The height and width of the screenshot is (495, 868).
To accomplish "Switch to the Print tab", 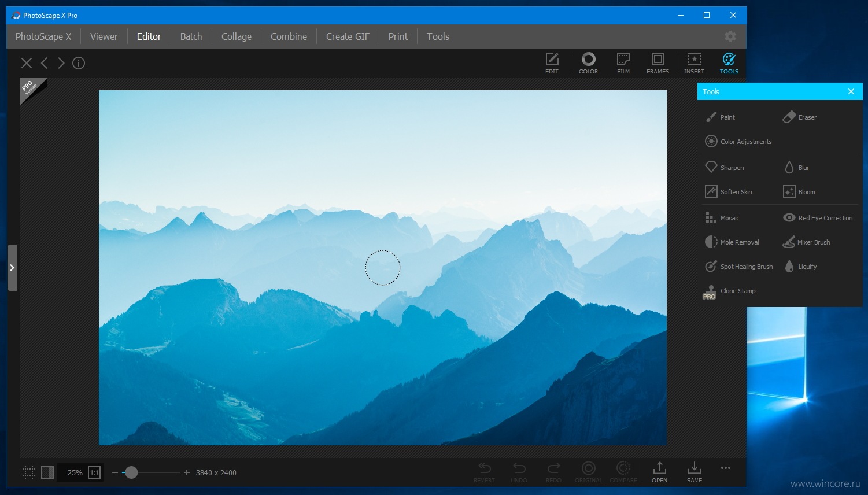I will (398, 36).
